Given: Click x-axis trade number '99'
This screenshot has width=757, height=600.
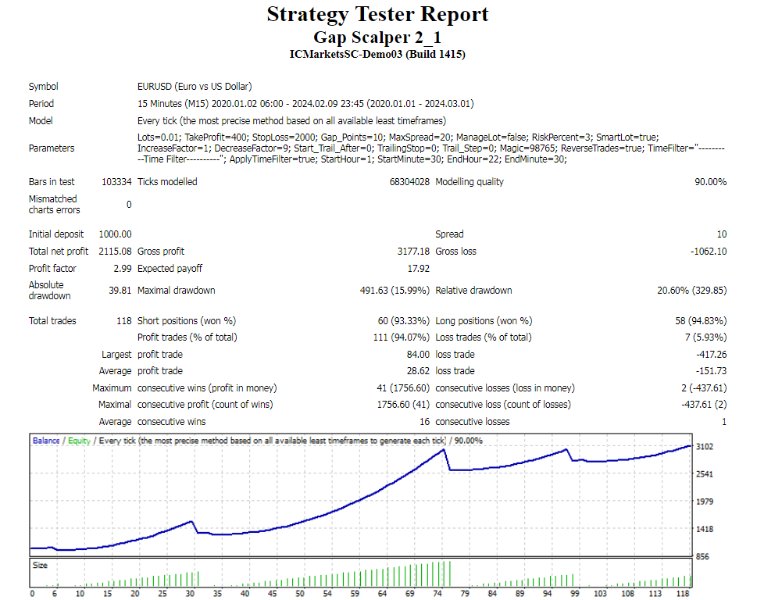Looking at the screenshot, I should pos(575,594).
